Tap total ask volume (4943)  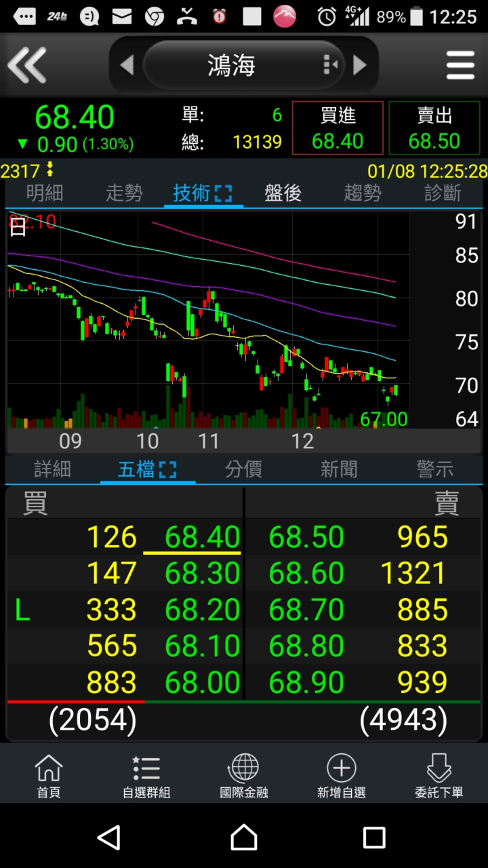(x=403, y=719)
